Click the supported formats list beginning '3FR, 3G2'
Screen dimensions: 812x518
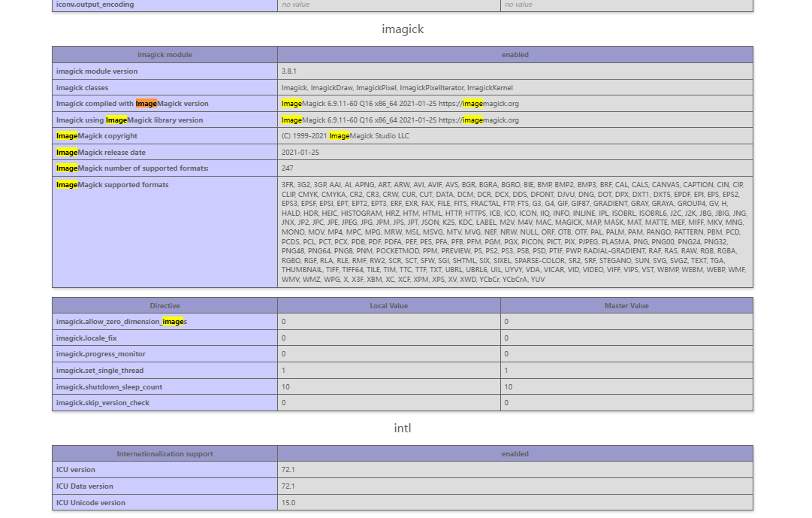[x=515, y=232]
